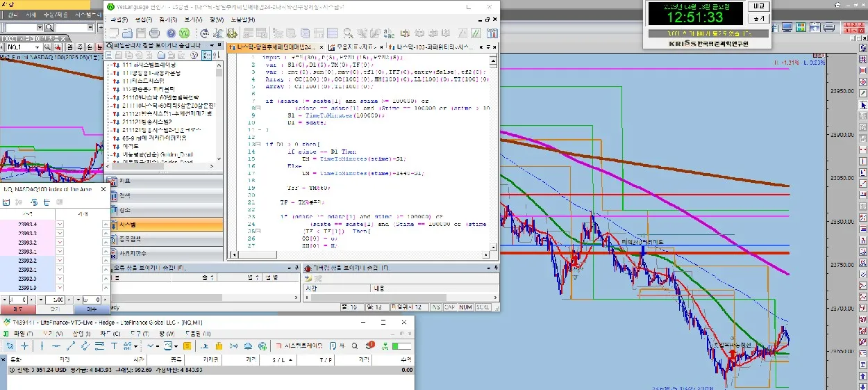Open the Chart (C) menu in MT5 window
The image size is (868, 390).
click(110, 333)
